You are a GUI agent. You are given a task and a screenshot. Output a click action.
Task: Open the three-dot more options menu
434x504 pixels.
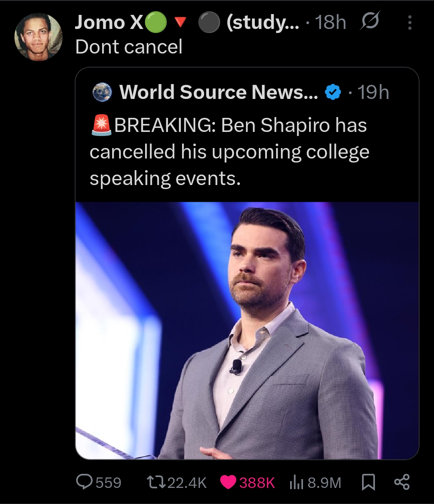click(409, 23)
